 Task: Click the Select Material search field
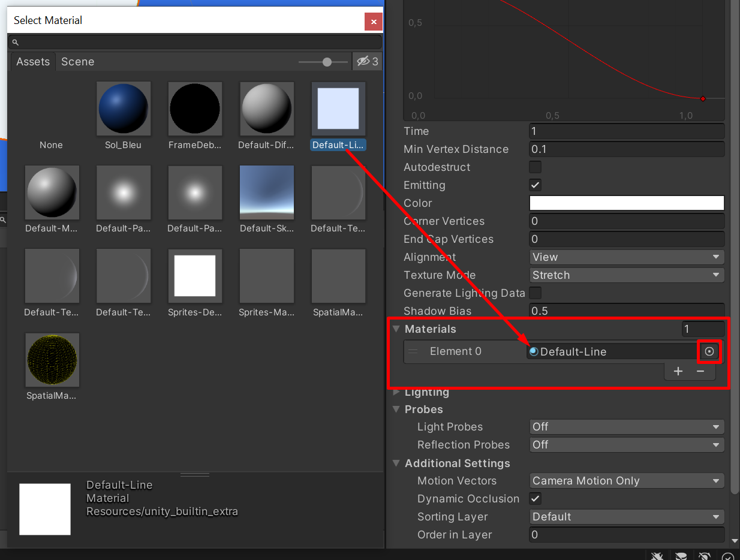pyautogui.click(x=195, y=42)
